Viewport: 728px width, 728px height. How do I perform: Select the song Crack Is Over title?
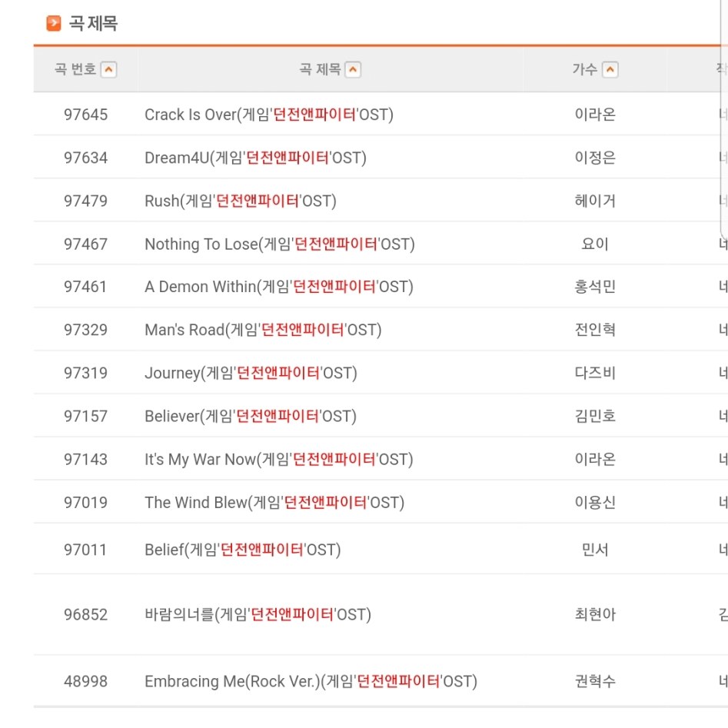point(269,115)
